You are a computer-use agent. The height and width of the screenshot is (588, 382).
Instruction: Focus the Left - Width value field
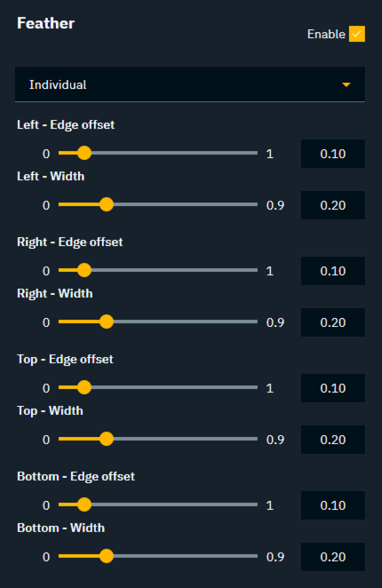333,205
